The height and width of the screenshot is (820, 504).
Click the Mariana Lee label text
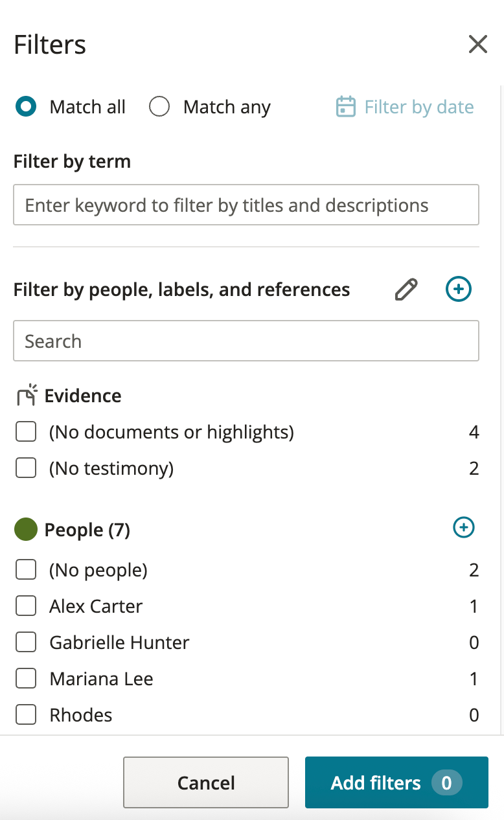click(102, 679)
